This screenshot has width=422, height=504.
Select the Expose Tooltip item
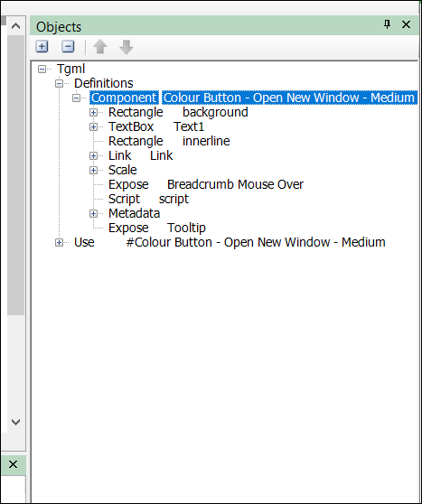[x=157, y=228]
